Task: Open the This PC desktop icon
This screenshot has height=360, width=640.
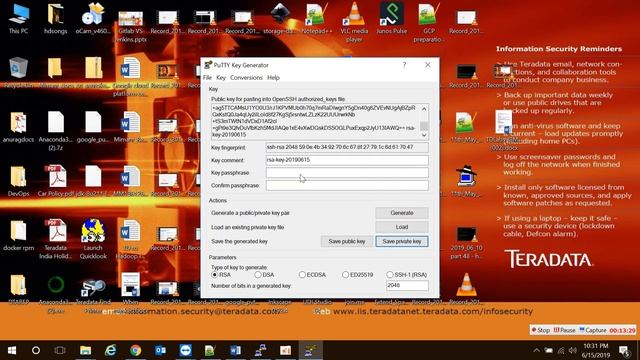Action: click(x=18, y=18)
